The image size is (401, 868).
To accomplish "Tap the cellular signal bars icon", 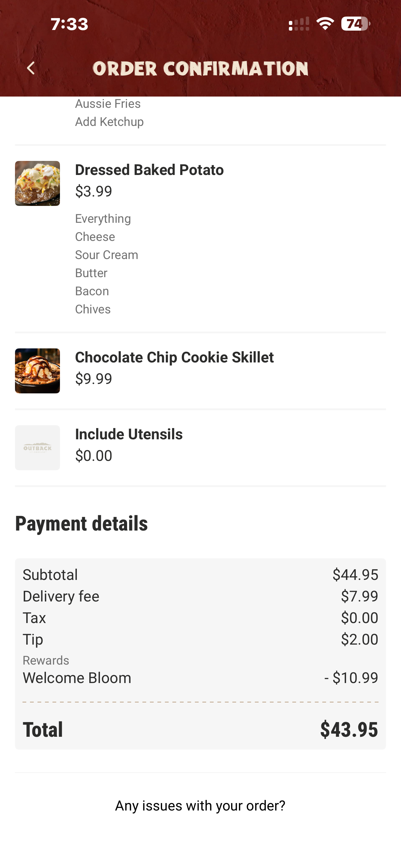I will coord(299,24).
